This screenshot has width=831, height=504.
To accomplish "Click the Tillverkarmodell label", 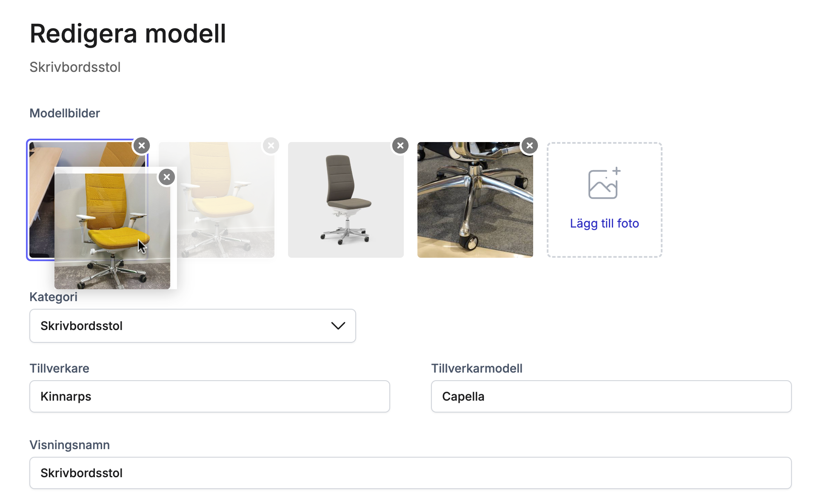I will click(x=477, y=368).
